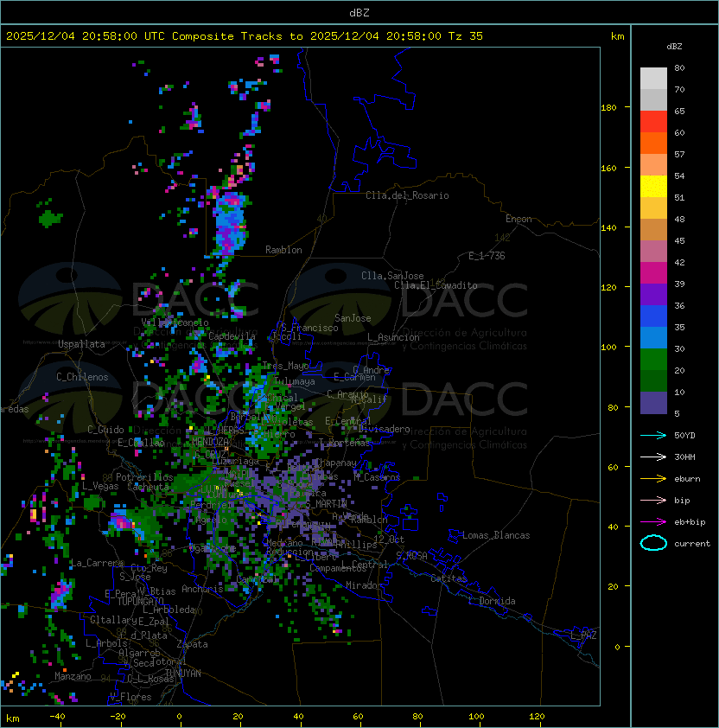Click the 'S_ROSA' map label
Screen dimensions: 719x728
click(x=411, y=556)
